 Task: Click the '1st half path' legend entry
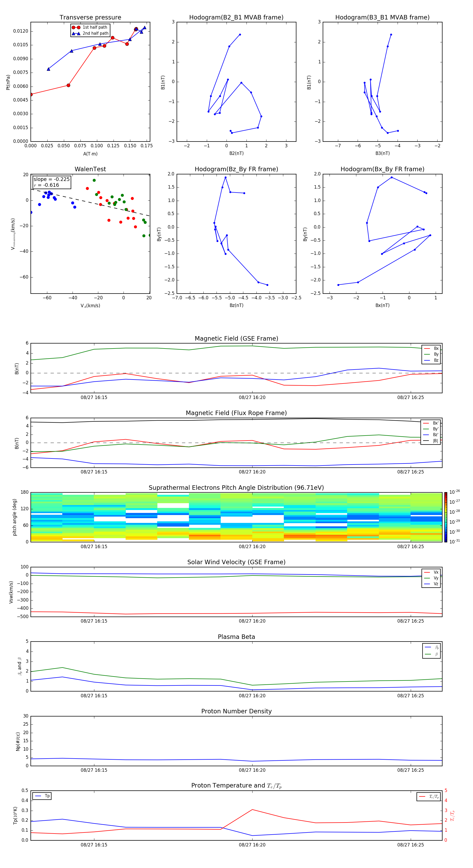click(90, 27)
